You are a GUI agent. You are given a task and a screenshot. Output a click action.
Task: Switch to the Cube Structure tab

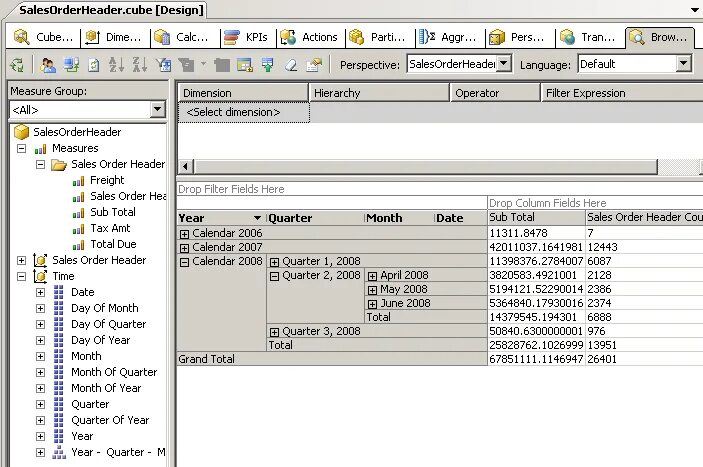click(43, 37)
